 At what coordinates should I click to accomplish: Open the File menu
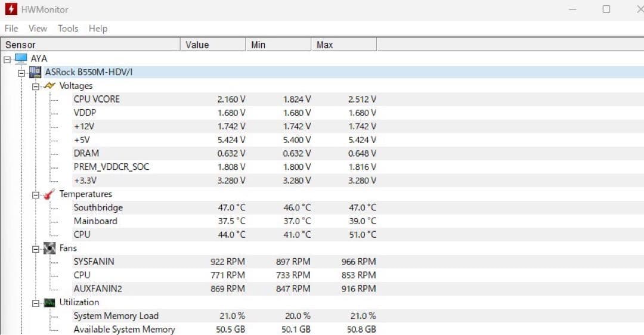point(11,29)
